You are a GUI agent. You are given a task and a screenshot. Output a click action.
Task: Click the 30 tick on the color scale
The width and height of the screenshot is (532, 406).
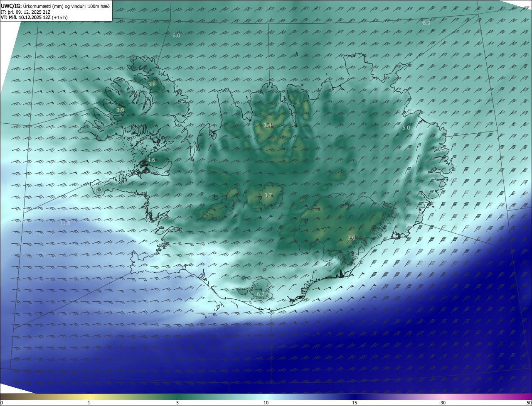click(443, 403)
